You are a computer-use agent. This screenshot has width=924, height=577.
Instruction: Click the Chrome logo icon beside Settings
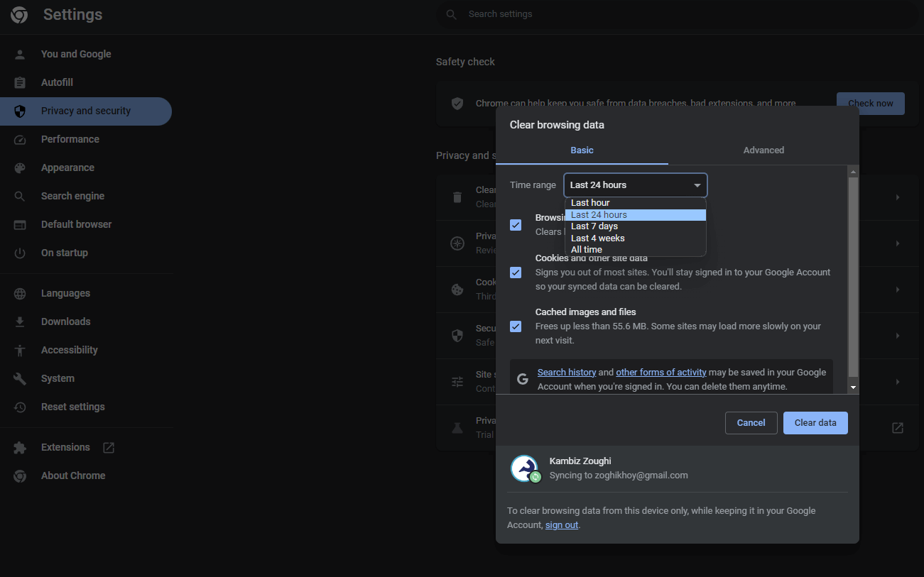(x=19, y=15)
